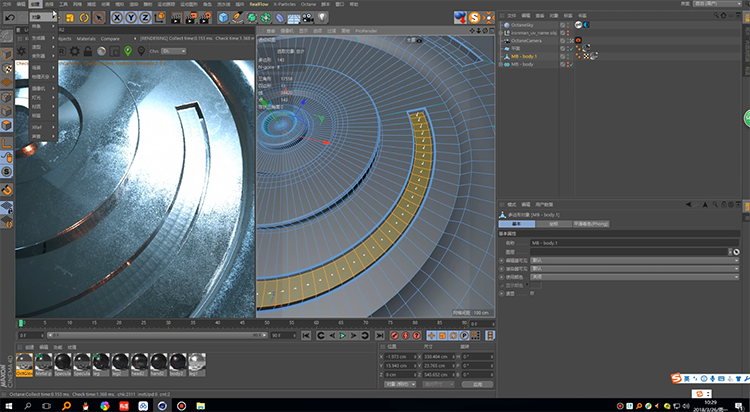The height and width of the screenshot is (412, 750).
Task: Select the head2 material thumbnail
Action: tap(139, 365)
